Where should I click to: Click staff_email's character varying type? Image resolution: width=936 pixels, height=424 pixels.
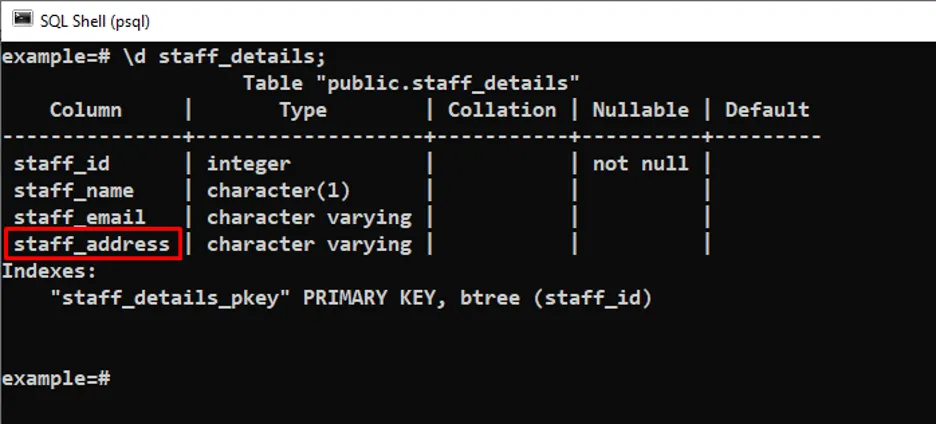tap(309, 217)
